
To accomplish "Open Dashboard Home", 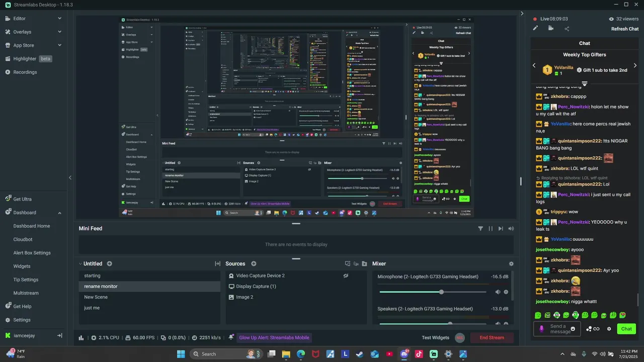I will (x=32, y=226).
